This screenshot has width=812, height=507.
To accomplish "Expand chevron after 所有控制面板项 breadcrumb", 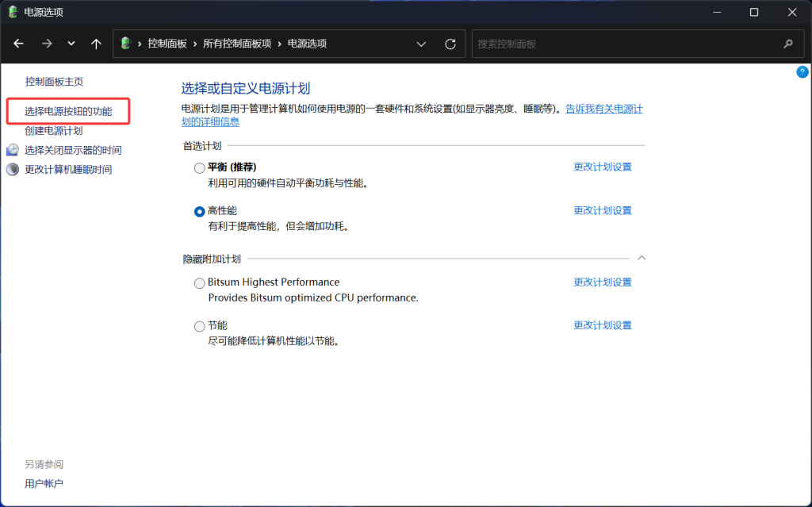I will [x=280, y=44].
